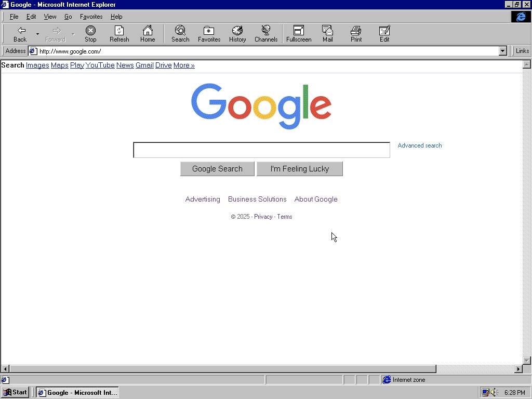
Task: Open the Business Solutions link
Action: tap(257, 199)
